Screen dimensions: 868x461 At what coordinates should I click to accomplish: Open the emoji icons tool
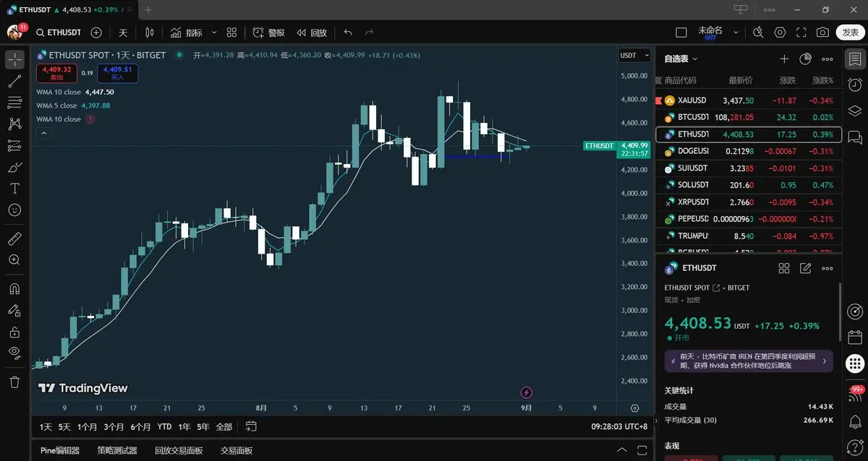[x=14, y=210]
